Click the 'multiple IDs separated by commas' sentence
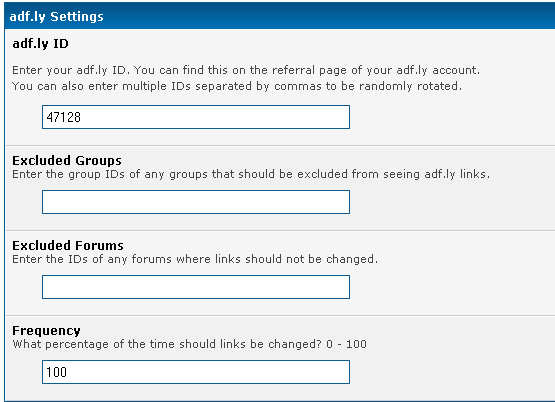The width and height of the screenshot is (555, 402). (237, 86)
